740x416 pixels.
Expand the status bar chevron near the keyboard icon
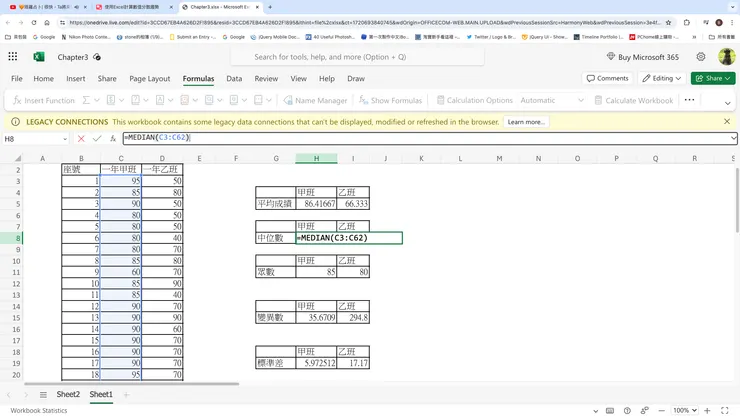coord(596,411)
